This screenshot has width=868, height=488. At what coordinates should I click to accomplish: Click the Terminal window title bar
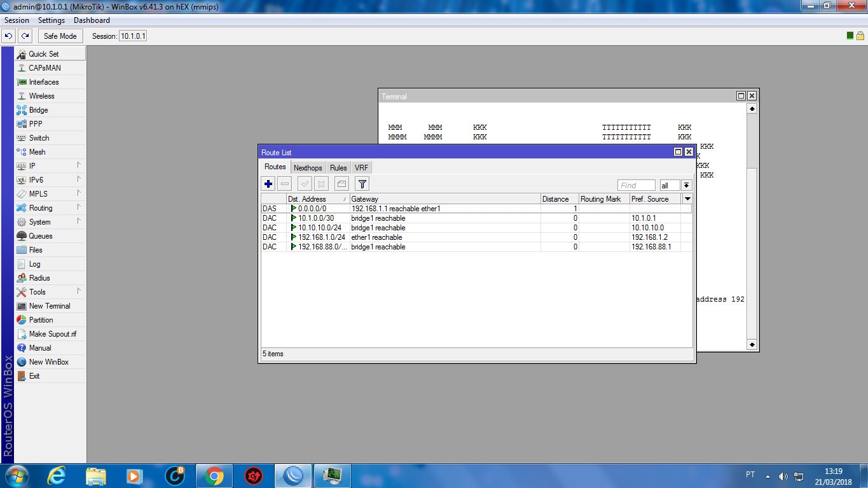[x=556, y=96]
